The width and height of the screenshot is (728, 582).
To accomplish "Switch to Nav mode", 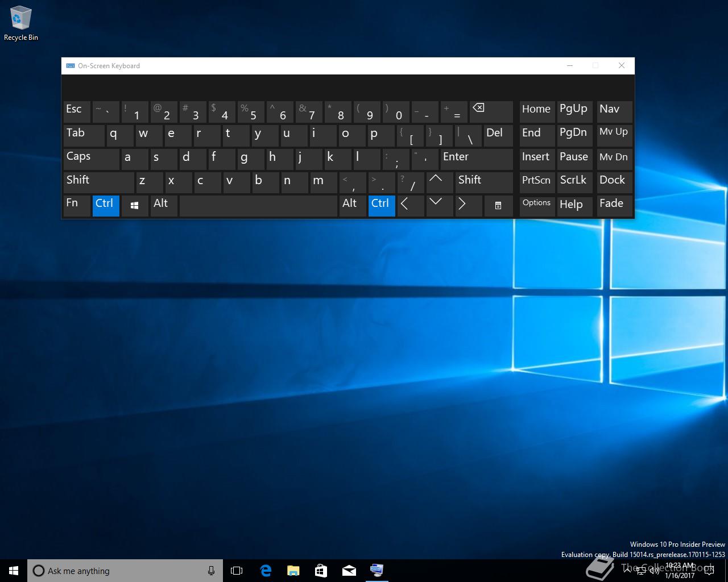I will click(x=615, y=111).
